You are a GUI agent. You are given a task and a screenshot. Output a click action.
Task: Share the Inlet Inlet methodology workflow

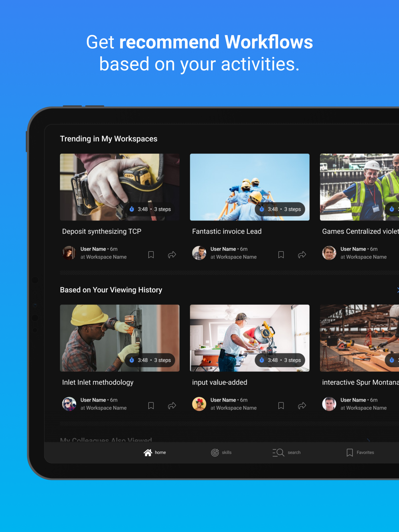[x=172, y=406]
